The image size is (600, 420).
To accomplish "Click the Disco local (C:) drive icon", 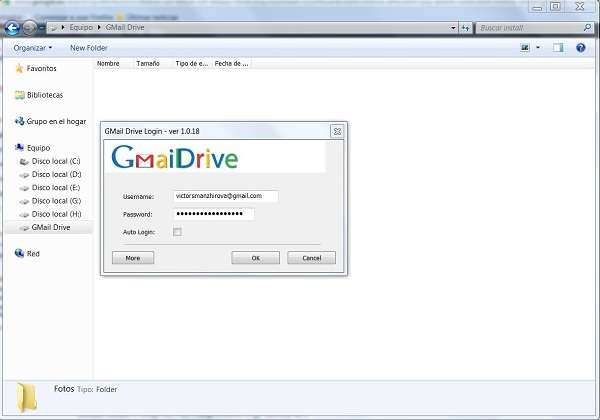I will [x=24, y=161].
